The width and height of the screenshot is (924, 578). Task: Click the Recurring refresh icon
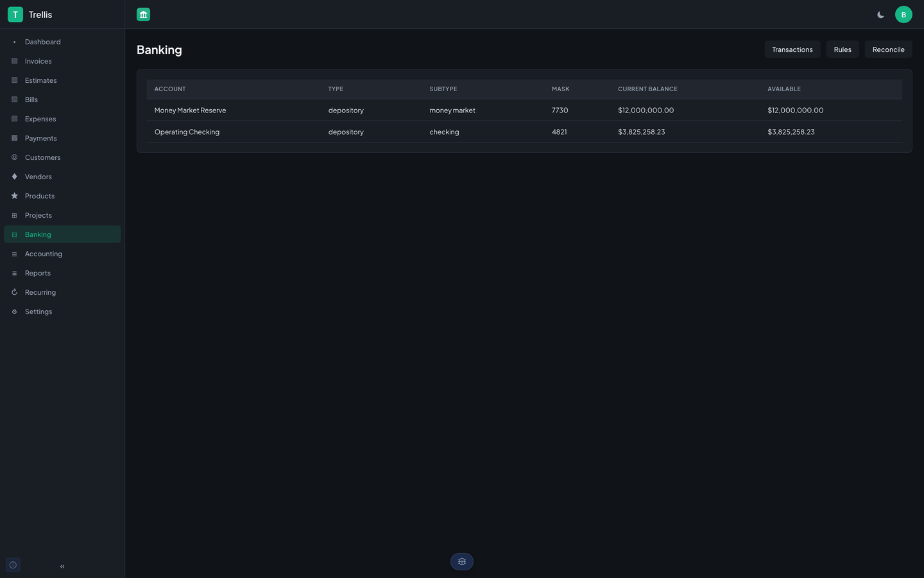coord(14,292)
